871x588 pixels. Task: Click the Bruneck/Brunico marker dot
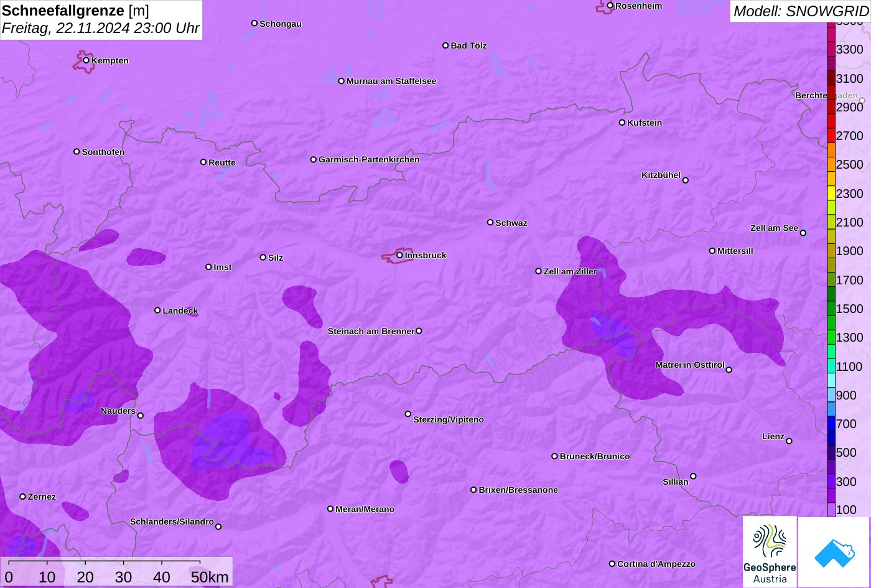(555, 456)
